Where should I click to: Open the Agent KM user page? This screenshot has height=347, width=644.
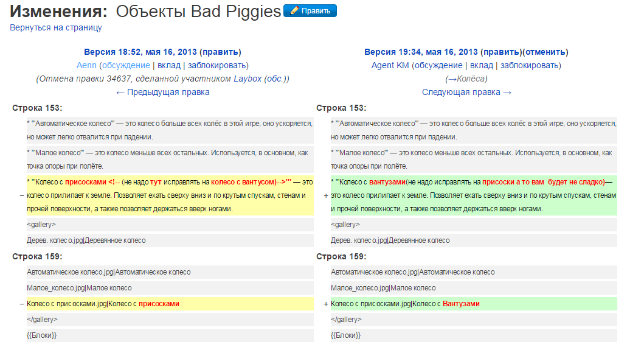coord(390,65)
